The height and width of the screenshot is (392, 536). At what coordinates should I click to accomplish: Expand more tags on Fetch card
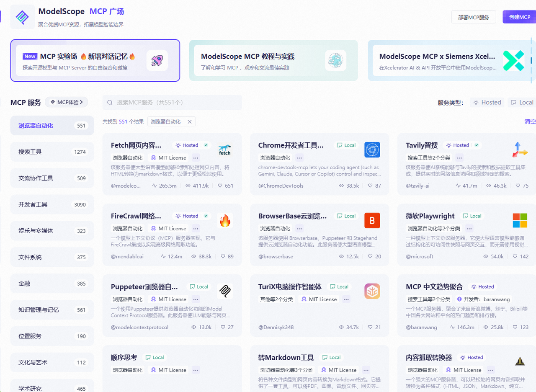[196, 158]
